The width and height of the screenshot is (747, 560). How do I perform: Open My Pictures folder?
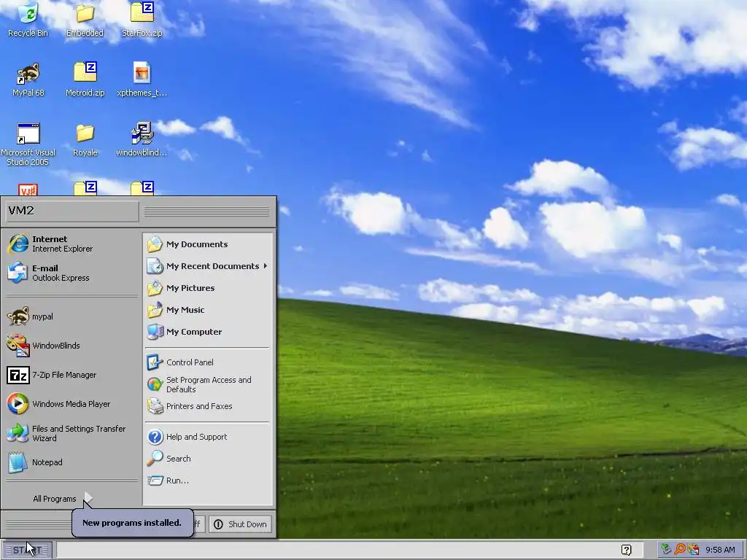point(208,288)
